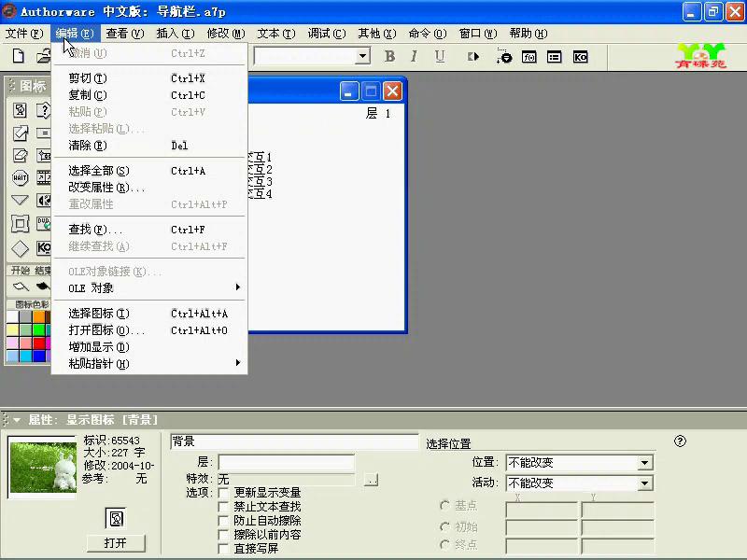Screen dimensions: 747x560
Task: Open the 调试 menu
Action: click(326, 34)
